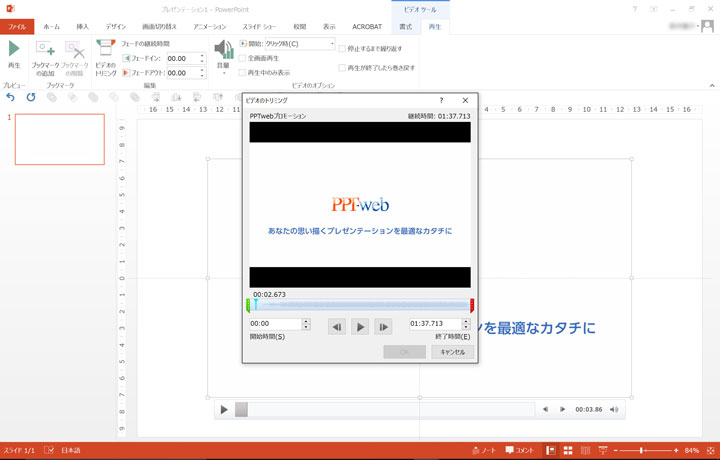This screenshot has width=720, height=460.
Task: Open the ファイル tab
Action: point(17,27)
